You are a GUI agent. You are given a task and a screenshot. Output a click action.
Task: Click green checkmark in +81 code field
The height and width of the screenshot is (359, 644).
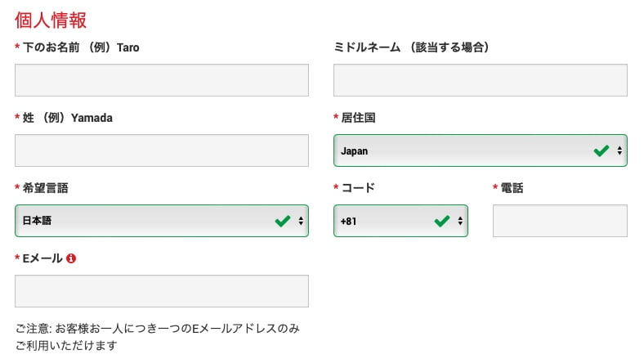442,221
